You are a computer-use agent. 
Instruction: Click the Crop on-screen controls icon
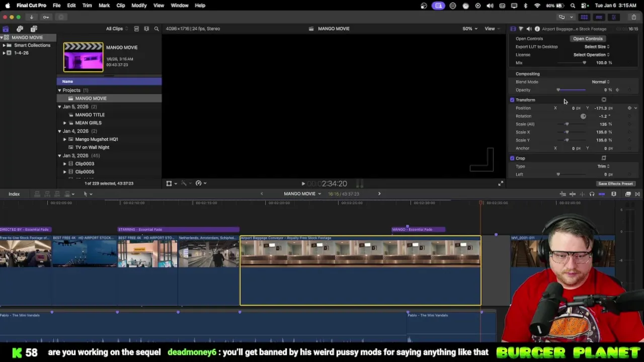pyautogui.click(x=604, y=158)
